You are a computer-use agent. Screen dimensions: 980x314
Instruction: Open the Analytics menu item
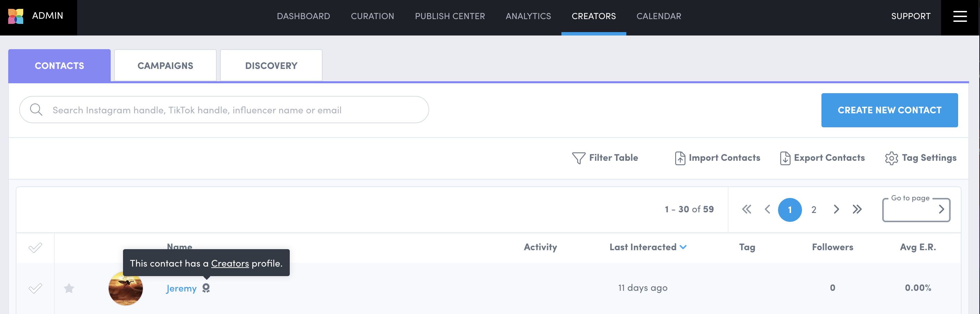tap(528, 16)
